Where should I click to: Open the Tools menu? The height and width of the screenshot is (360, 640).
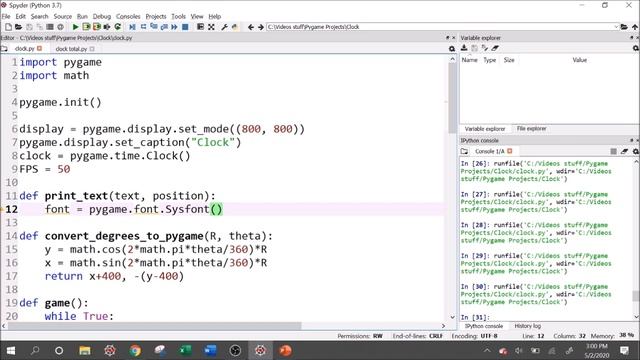(178, 16)
